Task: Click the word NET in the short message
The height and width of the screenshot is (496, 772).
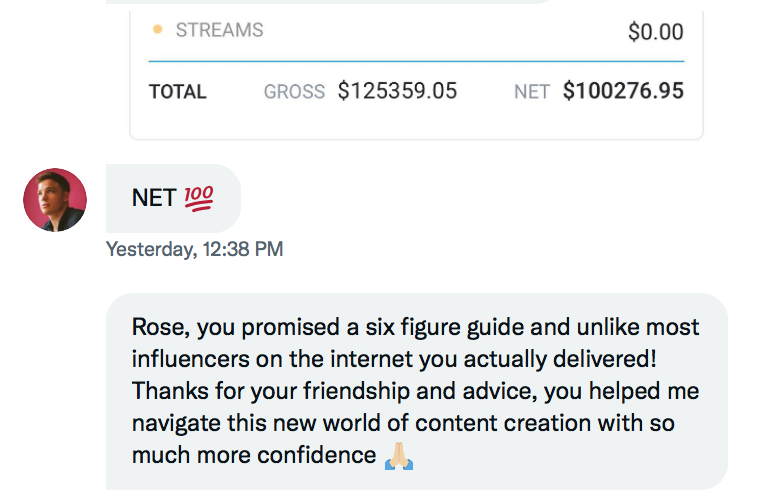Action: [x=154, y=198]
